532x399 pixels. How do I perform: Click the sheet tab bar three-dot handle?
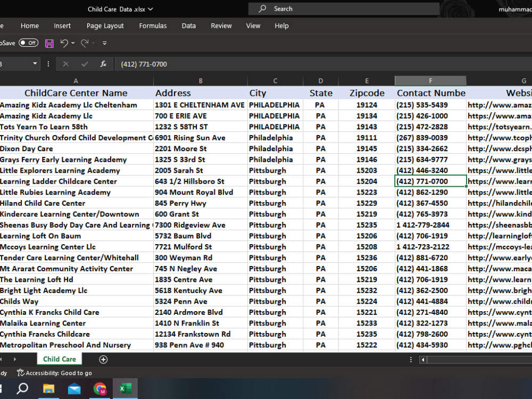coord(411,360)
